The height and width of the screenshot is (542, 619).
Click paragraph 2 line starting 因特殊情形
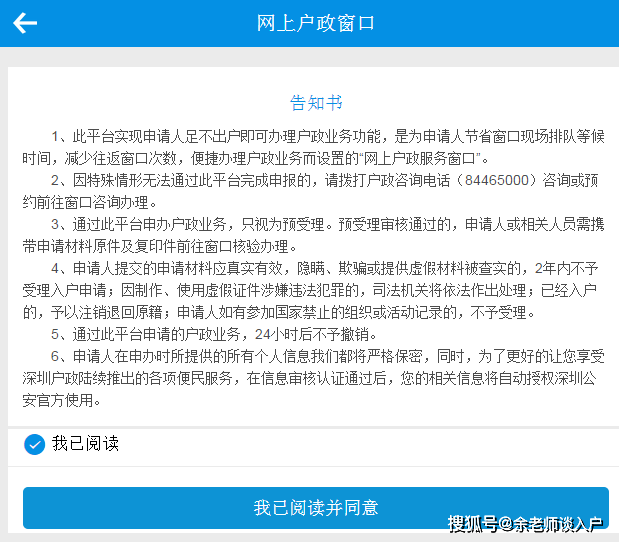(324, 180)
